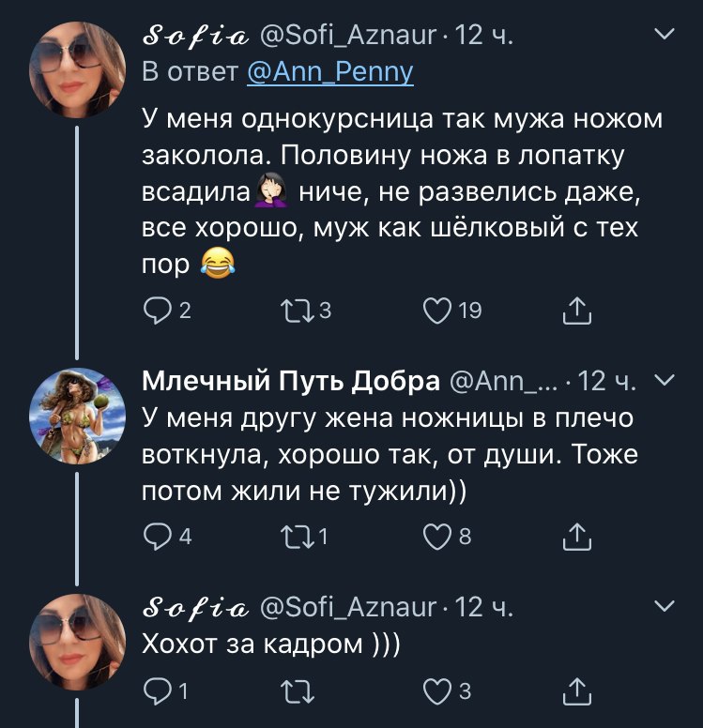
Task: Retweet the first tweet with 3 retweets
Action: pos(295,311)
